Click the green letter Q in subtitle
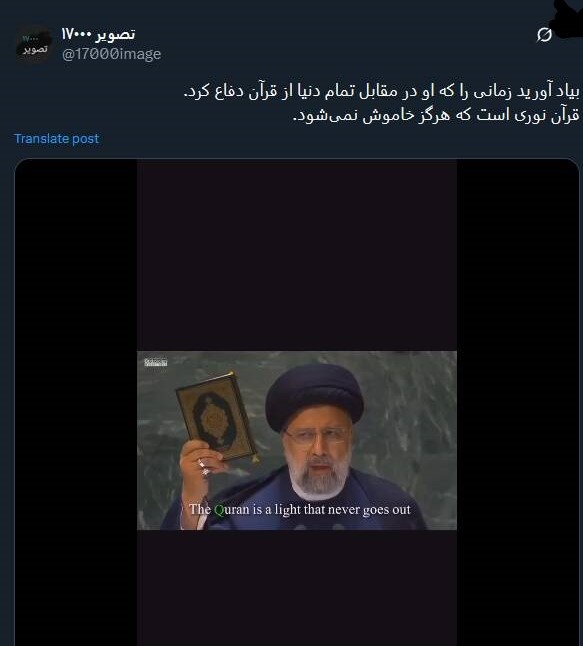This screenshot has height=646, width=583. pyautogui.click(x=219, y=510)
